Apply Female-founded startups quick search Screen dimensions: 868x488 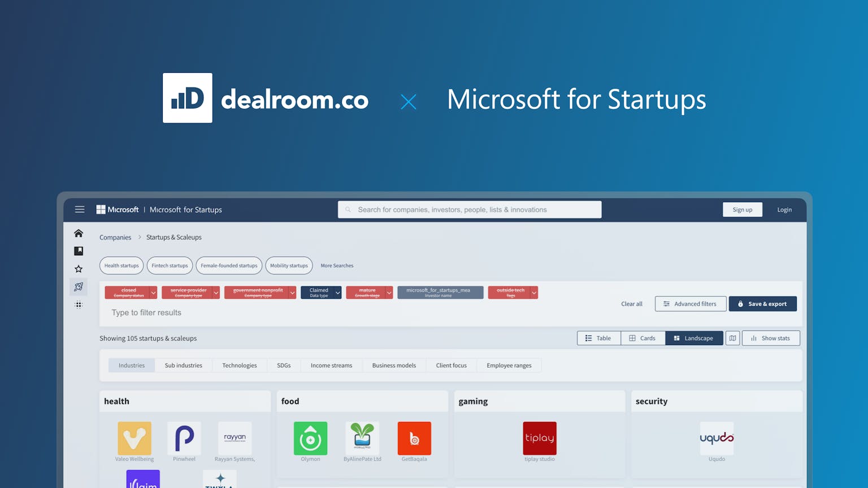click(229, 265)
